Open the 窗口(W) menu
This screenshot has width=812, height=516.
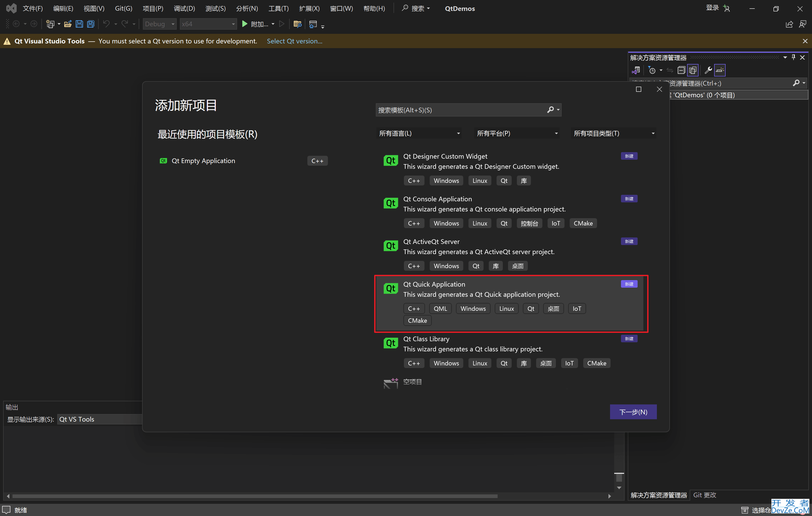tap(341, 8)
